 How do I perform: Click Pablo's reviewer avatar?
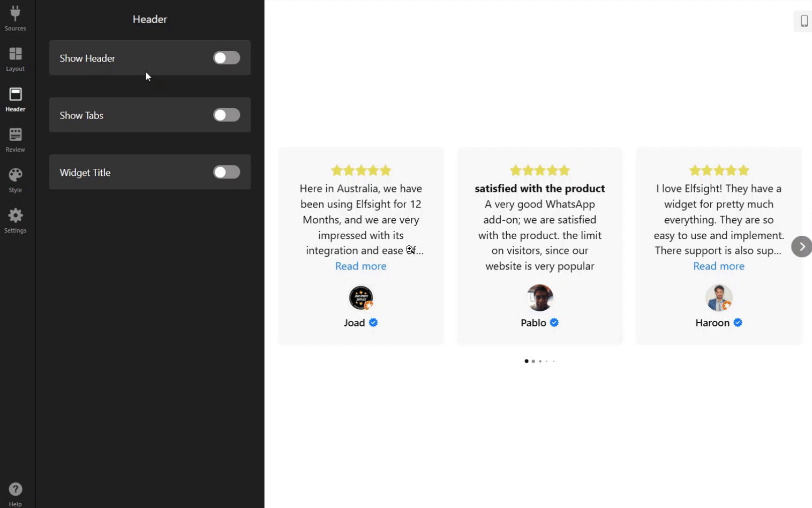[539, 298]
